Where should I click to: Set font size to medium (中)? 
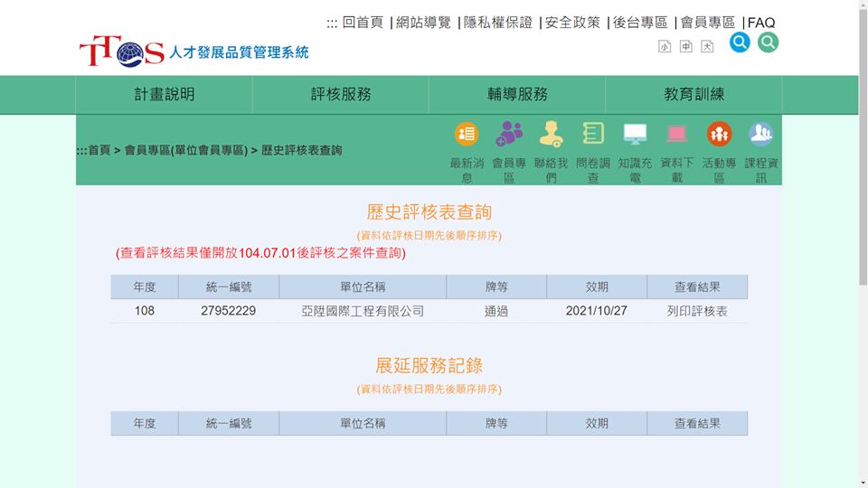[x=686, y=46]
